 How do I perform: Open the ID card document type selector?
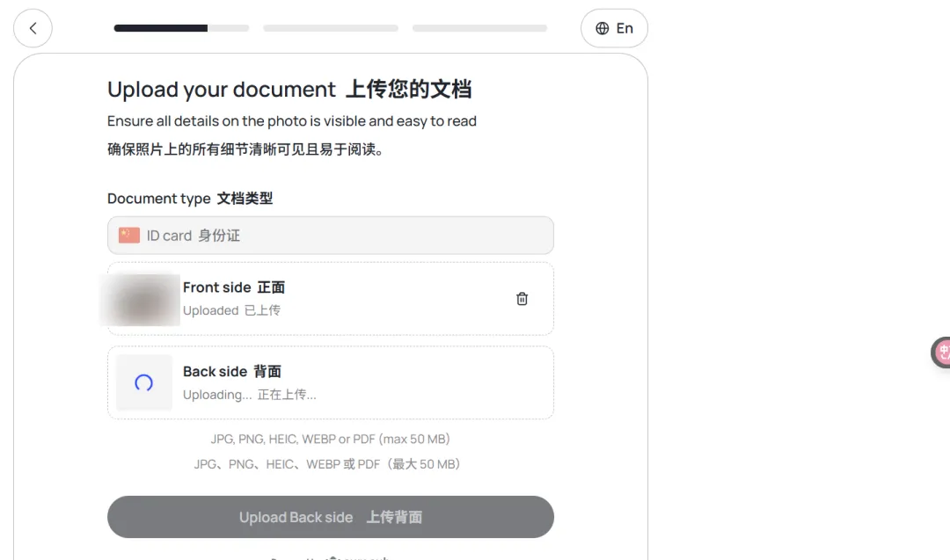[x=330, y=236]
